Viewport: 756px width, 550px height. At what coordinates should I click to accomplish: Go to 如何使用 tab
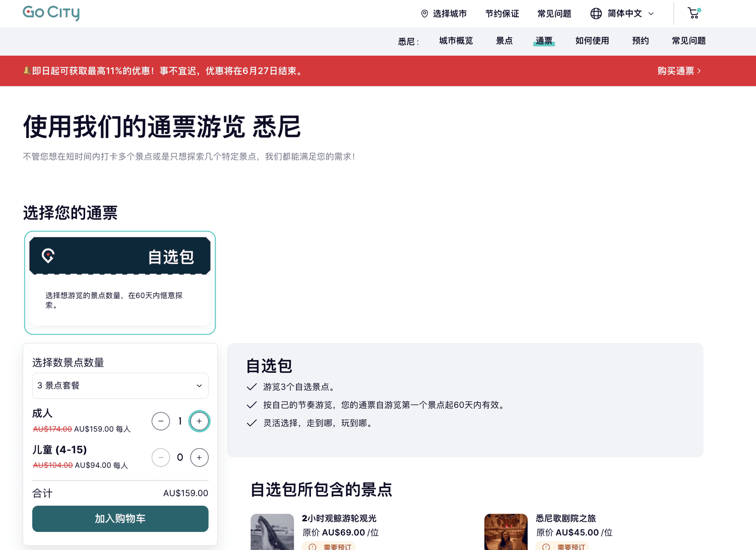[x=592, y=41]
